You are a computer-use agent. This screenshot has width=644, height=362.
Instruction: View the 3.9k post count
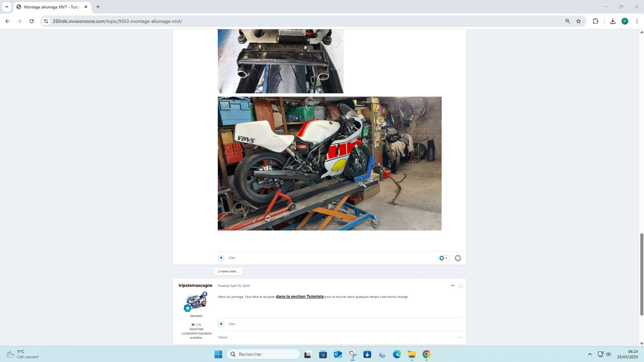click(x=196, y=325)
